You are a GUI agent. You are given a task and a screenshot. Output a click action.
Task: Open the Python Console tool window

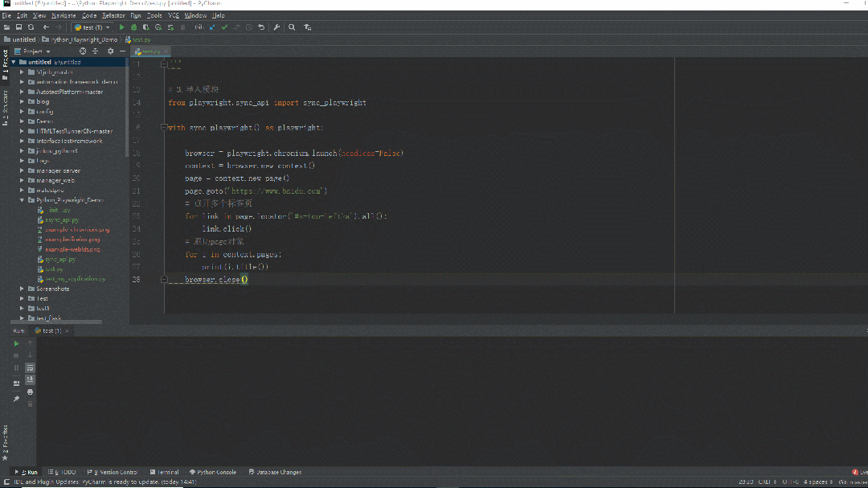tap(212, 472)
